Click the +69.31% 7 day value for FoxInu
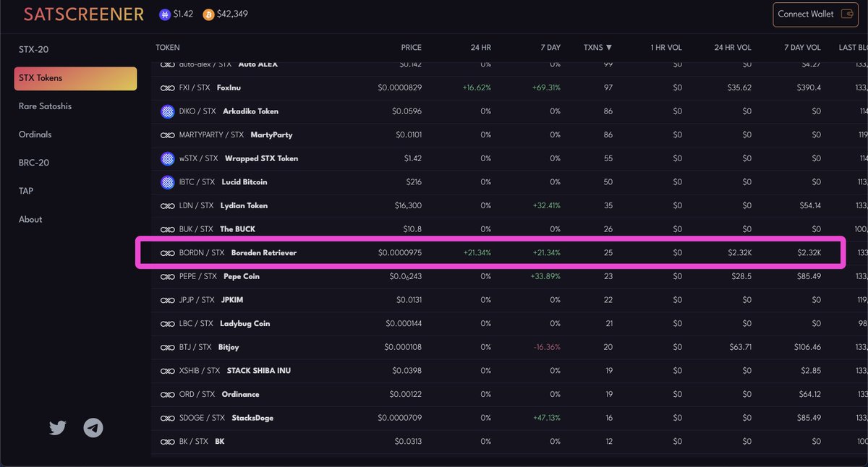This screenshot has width=868, height=467. [x=545, y=87]
